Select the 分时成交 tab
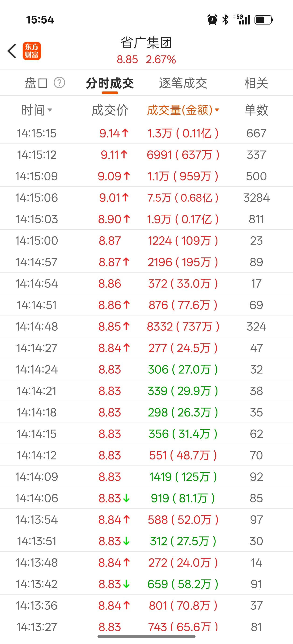The image size is (293, 644). pos(110,83)
